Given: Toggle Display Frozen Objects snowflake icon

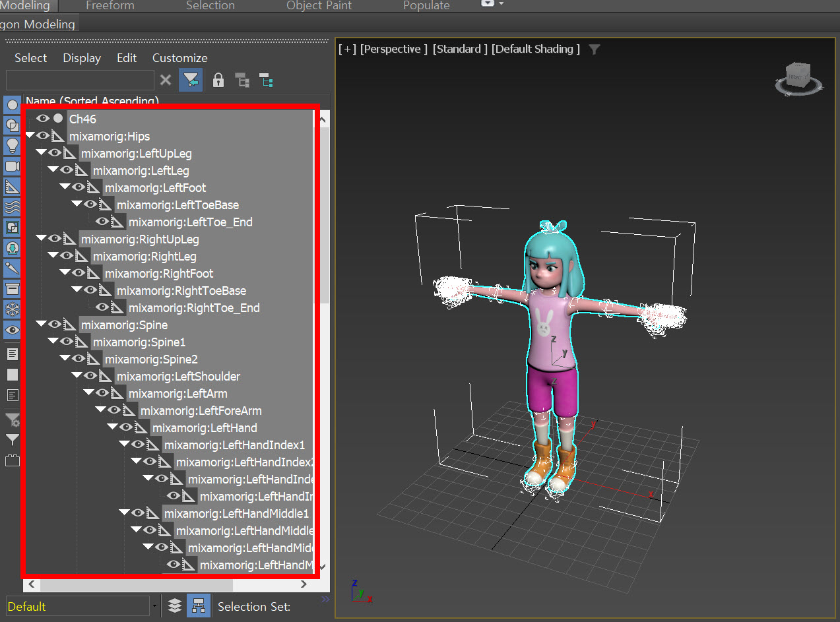Looking at the screenshot, I should pos(12,309).
